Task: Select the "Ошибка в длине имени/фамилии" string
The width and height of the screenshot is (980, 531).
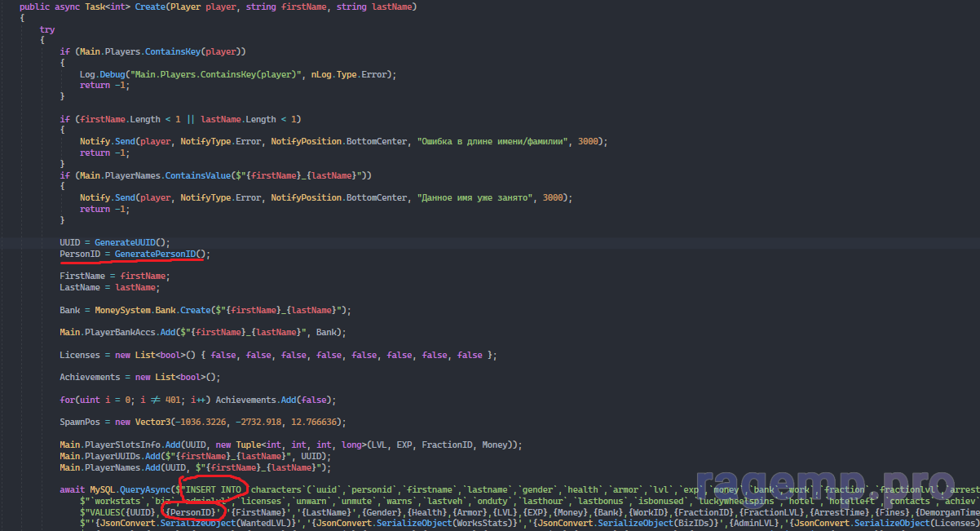Action: click(494, 141)
